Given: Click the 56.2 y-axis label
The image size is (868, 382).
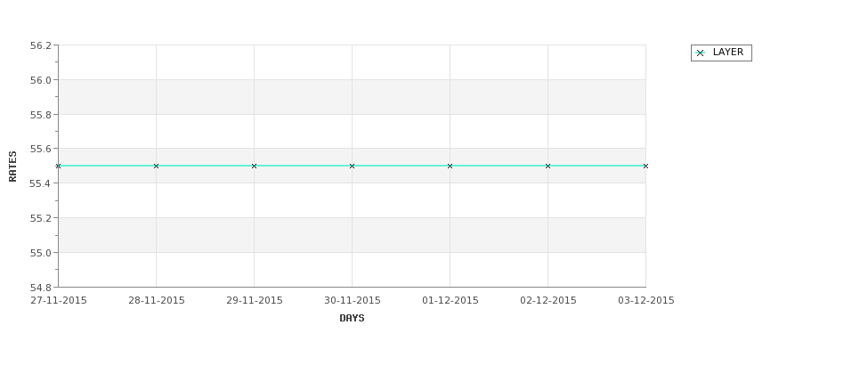Looking at the screenshot, I should pos(40,45).
